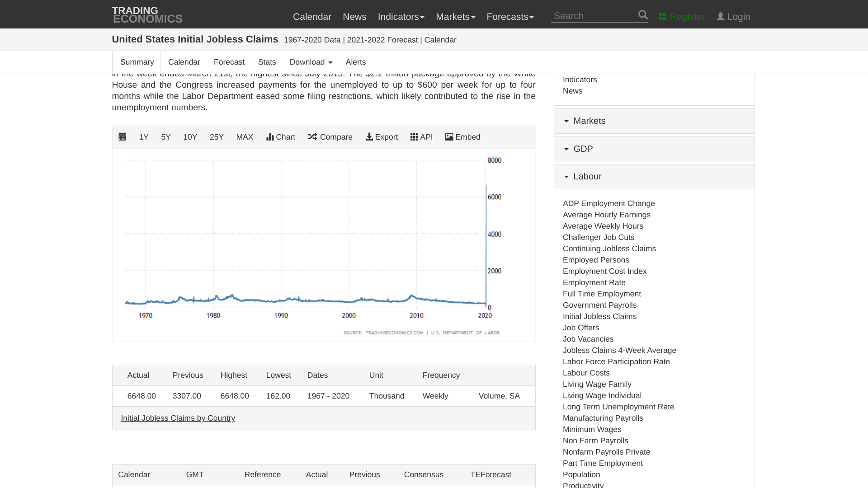Switch to Alerts tab
Image resolution: width=868 pixels, height=488 pixels.
356,62
